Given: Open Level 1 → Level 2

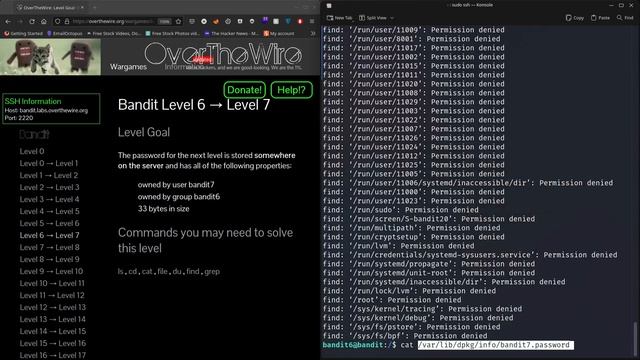Looking at the screenshot, I should pyautogui.click(x=49, y=176).
